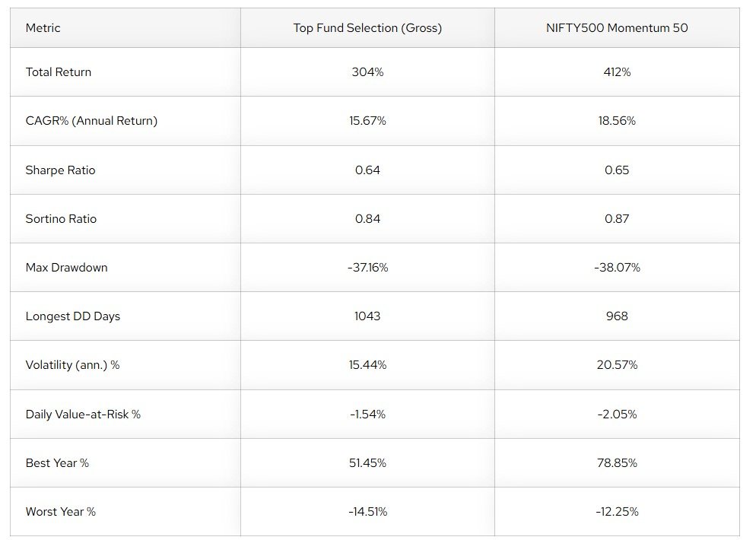Select the Daily Value-at-Risk % label
The height and width of the screenshot is (540, 756).
coord(83,415)
